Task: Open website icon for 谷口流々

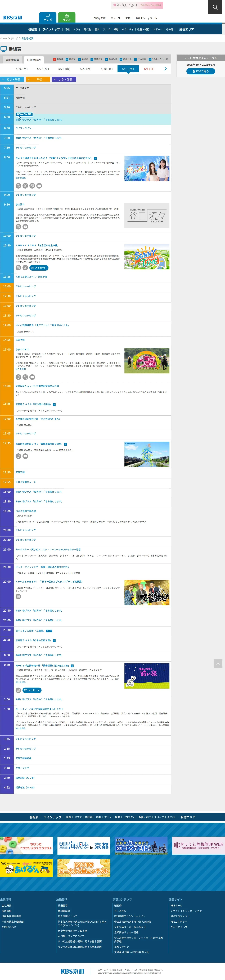Action: click(18, 227)
